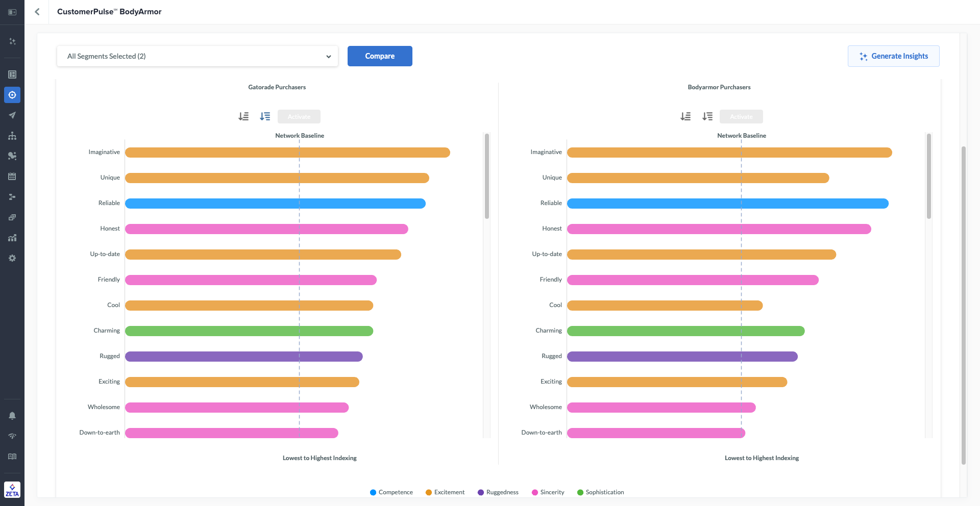Click Bodyarmor Exciting axis label
The image size is (980, 506).
pos(551,382)
